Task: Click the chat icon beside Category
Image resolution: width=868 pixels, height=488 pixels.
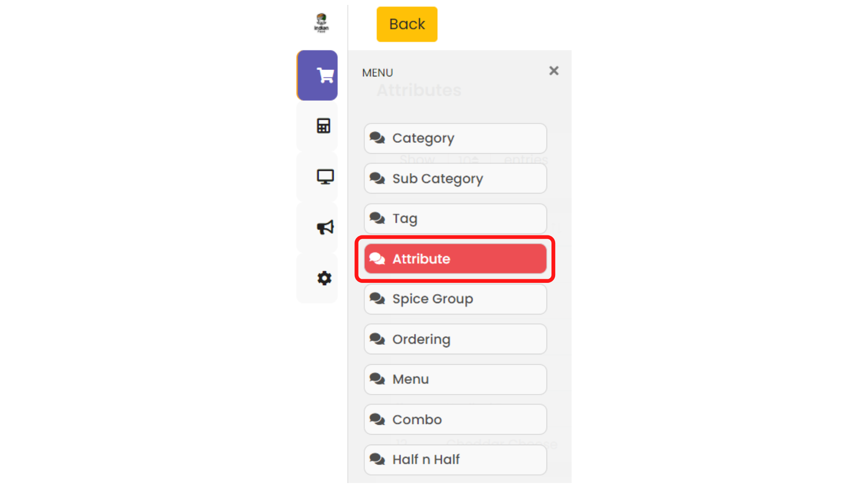Action: (377, 138)
